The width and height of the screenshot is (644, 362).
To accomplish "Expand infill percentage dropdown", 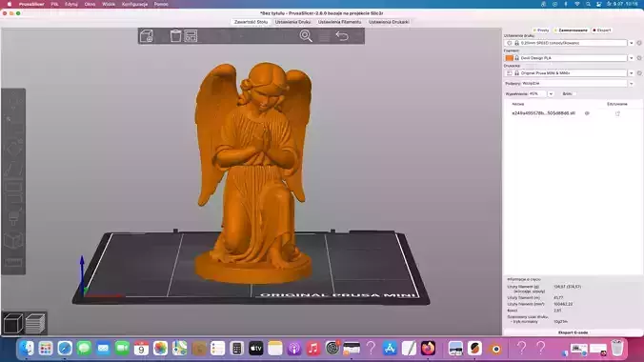I will pos(551,94).
